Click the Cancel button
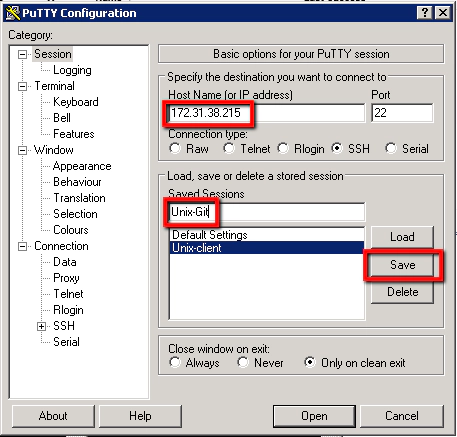 402,416
